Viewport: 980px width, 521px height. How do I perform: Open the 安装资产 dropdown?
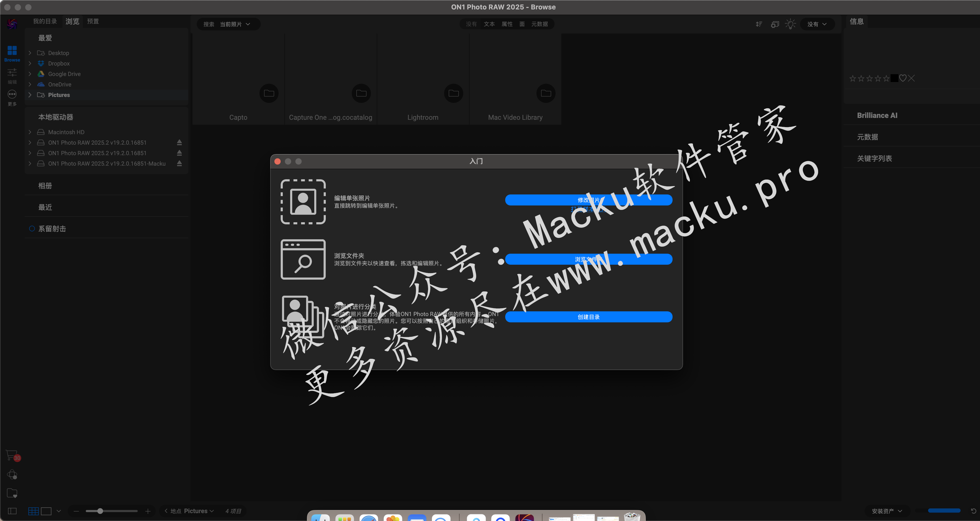point(887,511)
